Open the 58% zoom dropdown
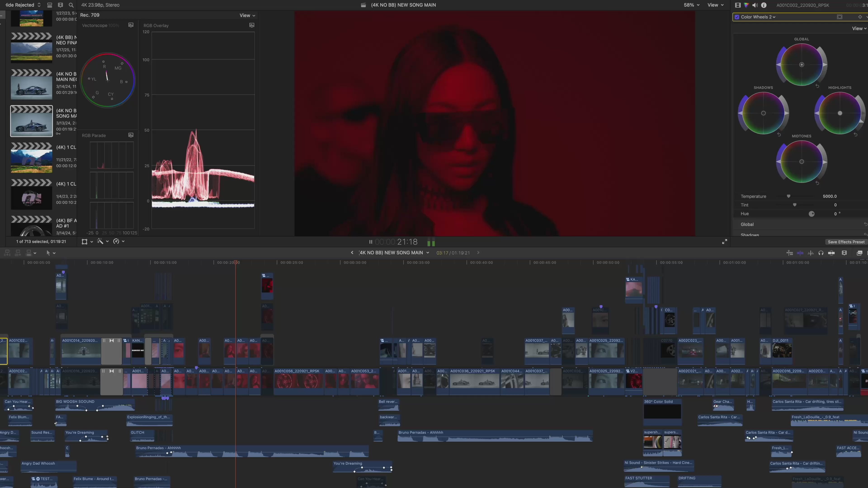868x488 pixels. click(691, 5)
